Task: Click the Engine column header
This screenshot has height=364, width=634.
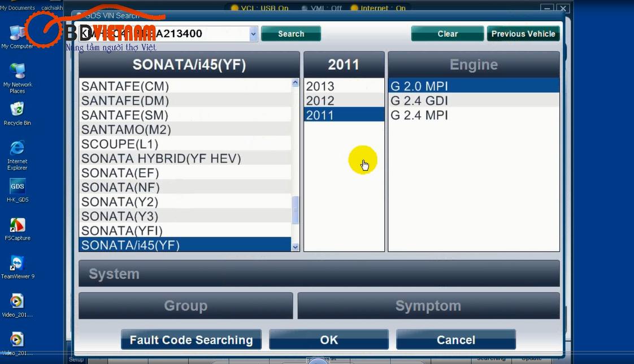Action: [x=474, y=65]
